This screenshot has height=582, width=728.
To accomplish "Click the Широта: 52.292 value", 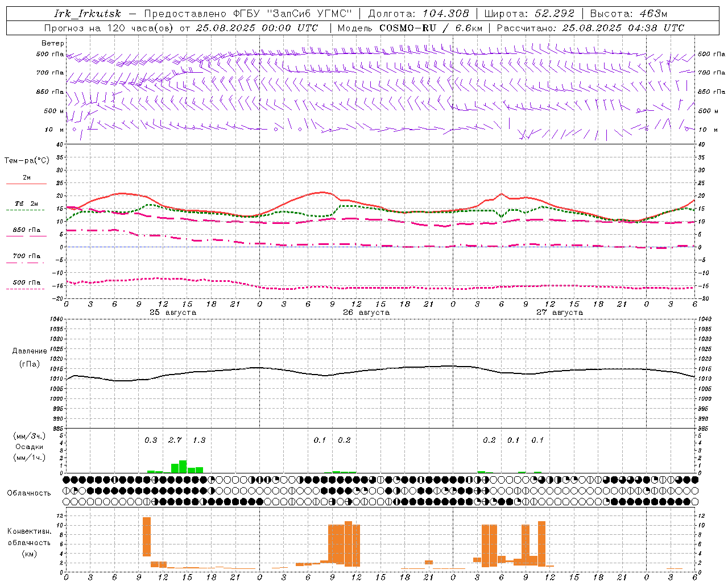I will coord(530,14).
